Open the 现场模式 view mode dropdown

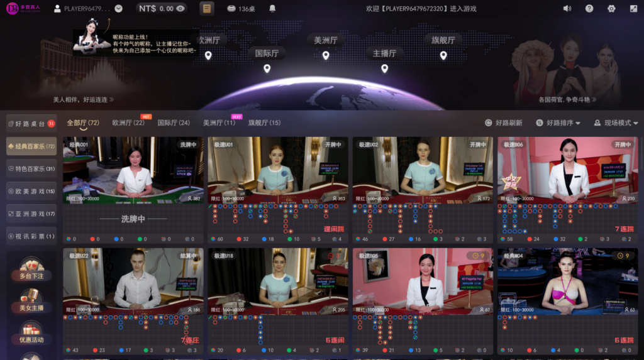pyautogui.click(x=616, y=123)
